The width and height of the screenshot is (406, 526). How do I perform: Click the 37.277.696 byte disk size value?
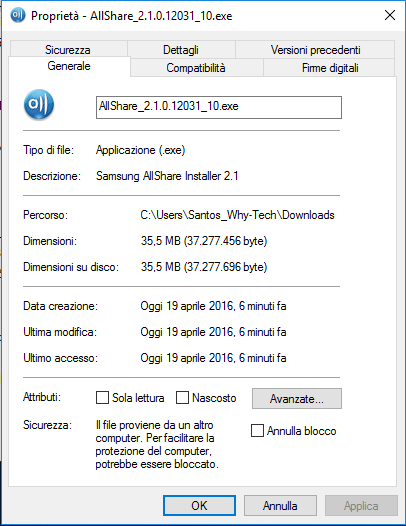[204, 267]
